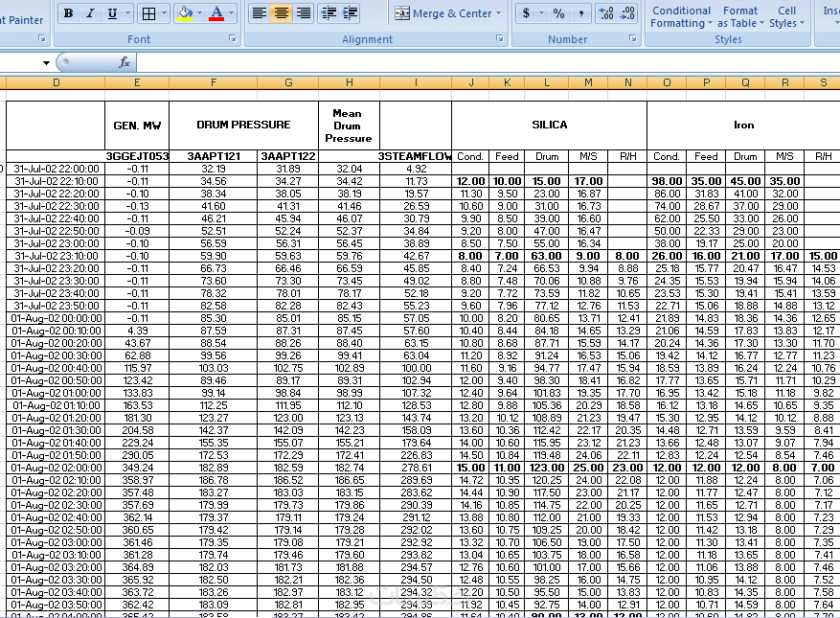
Task: Apply red font color
Action: 216,13
